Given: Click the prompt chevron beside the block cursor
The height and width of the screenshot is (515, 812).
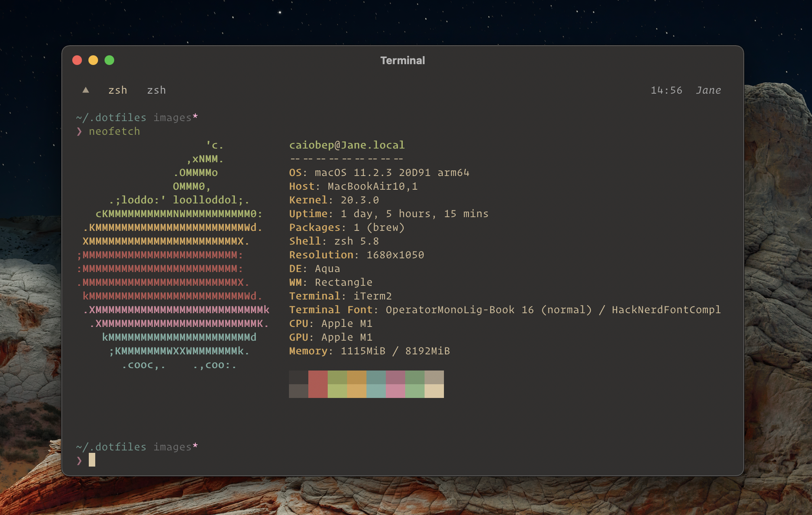Looking at the screenshot, I should tap(79, 461).
